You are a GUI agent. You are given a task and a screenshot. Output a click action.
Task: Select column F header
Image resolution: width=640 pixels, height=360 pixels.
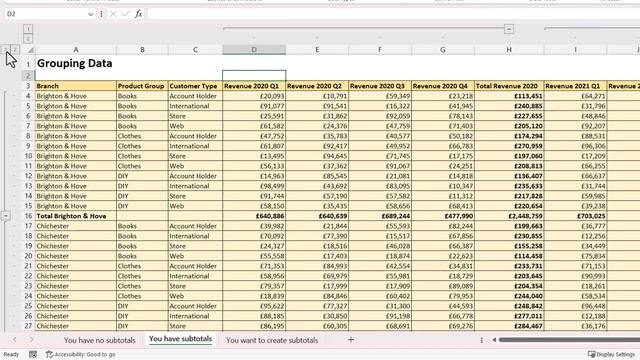[x=380, y=49]
